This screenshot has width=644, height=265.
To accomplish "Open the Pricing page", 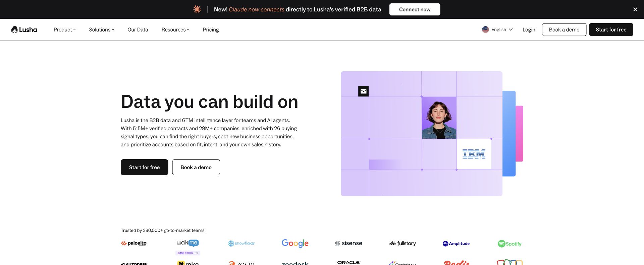I will point(211,30).
